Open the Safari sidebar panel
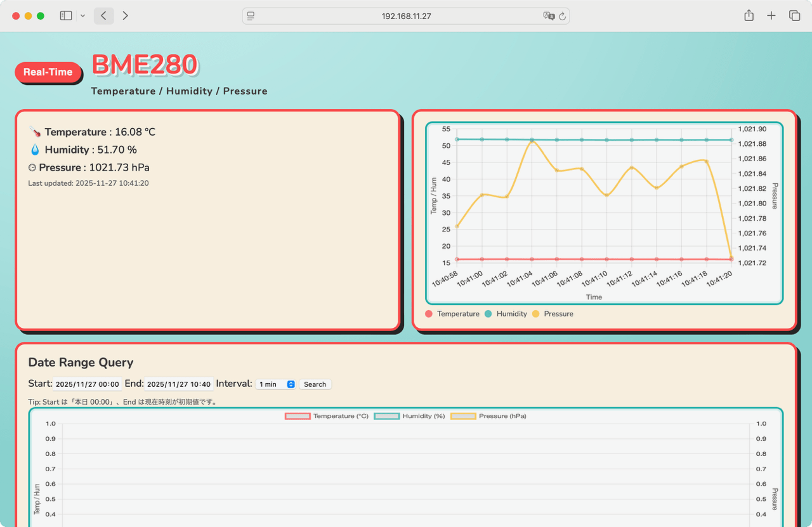Image resolution: width=812 pixels, height=527 pixels. point(66,16)
